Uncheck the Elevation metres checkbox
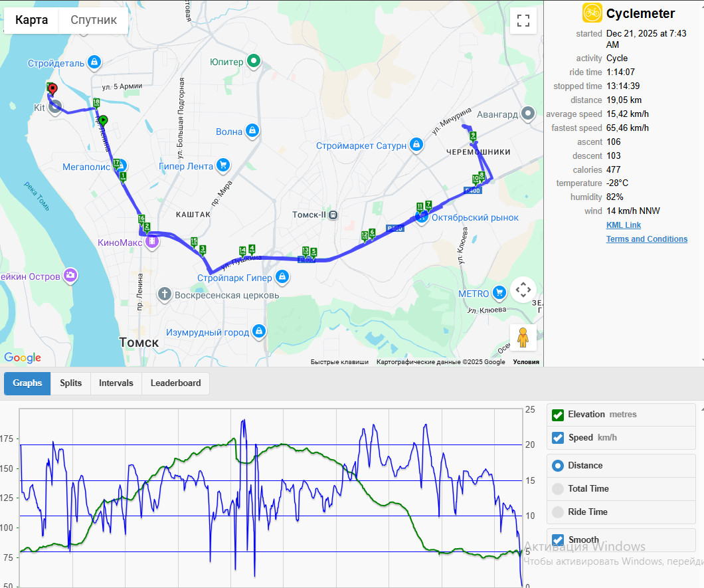 click(x=558, y=415)
